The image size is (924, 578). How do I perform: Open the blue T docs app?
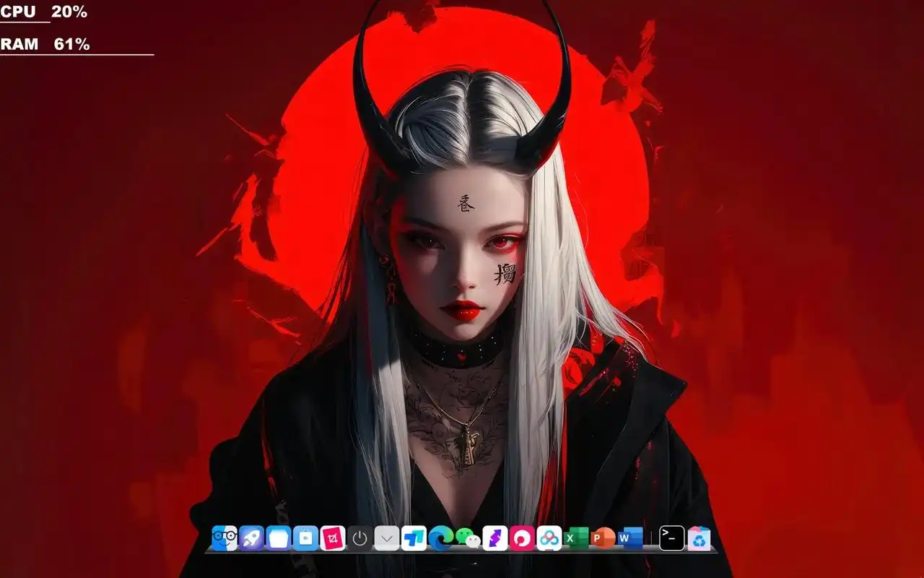click(412, 538)
